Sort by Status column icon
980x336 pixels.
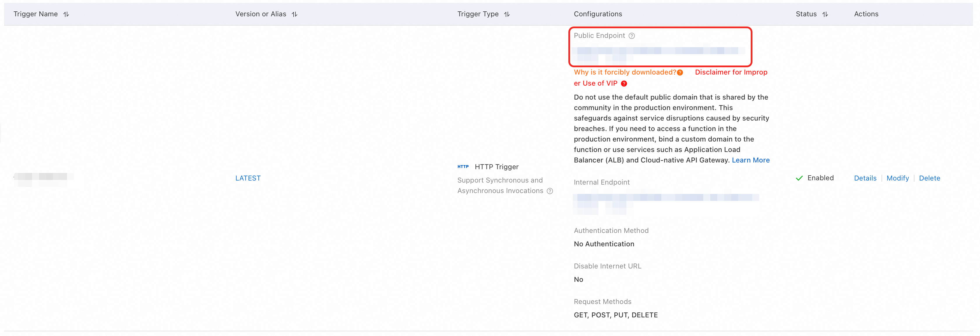(825, 14)
